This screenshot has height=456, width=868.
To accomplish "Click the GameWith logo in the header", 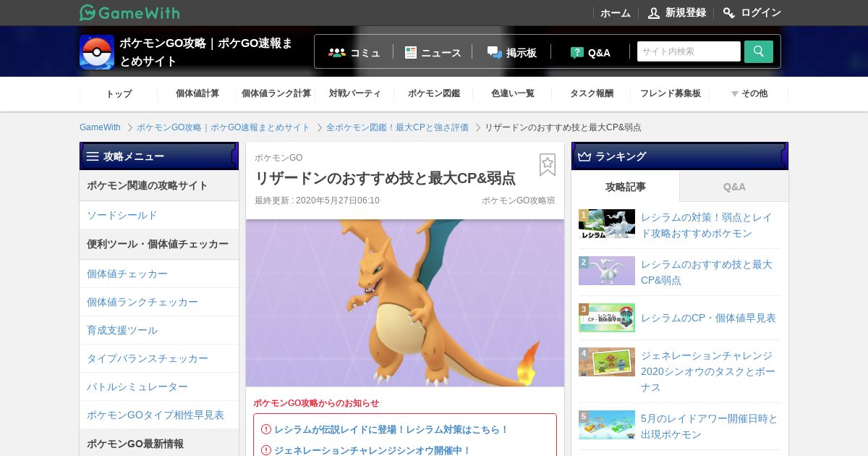I will [x=129, y=12].
